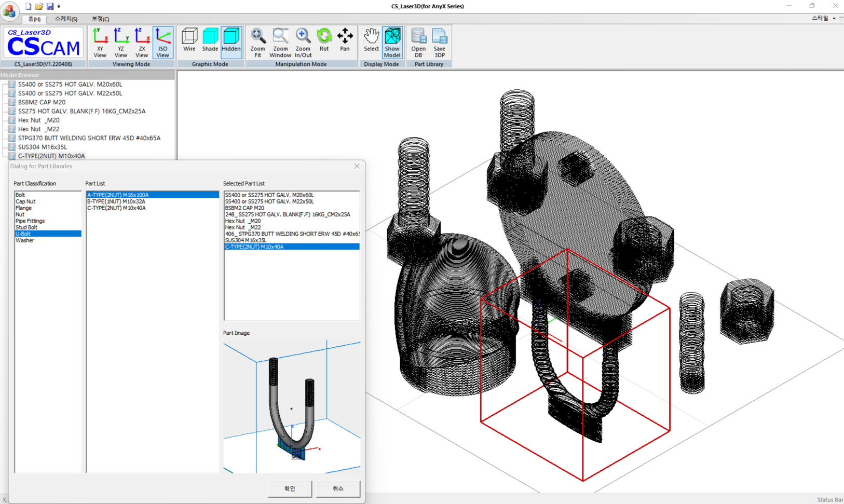
Task: Select SUS304 M16x35L in Selected Part List
Action: pos(292,240)
